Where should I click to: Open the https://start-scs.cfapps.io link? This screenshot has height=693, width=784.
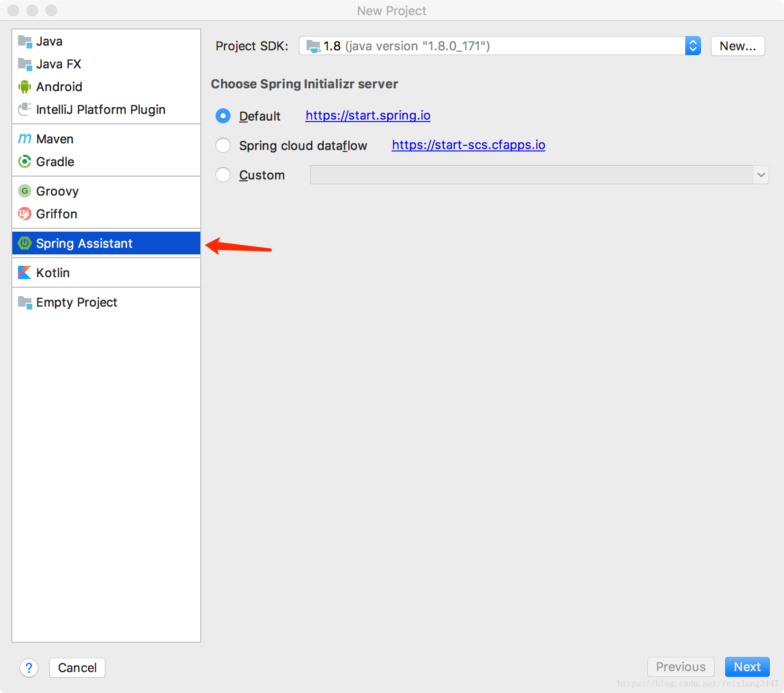tap(468, 145)
